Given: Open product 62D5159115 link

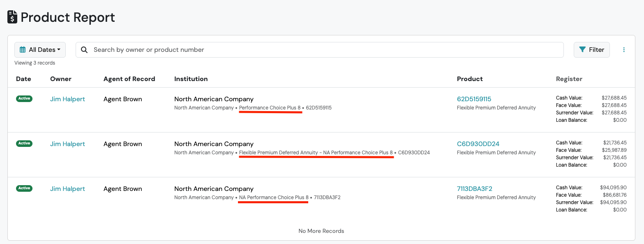Looking at the screenshot, I should pos(474,99).
